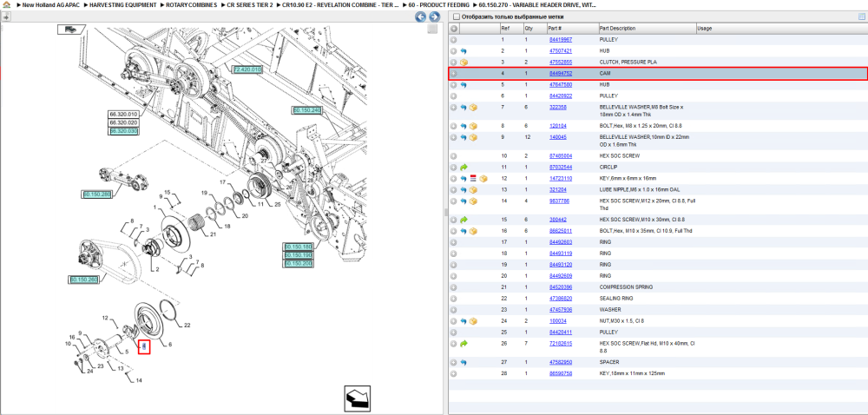Open part number link 47457936

(x=560, y=310)
